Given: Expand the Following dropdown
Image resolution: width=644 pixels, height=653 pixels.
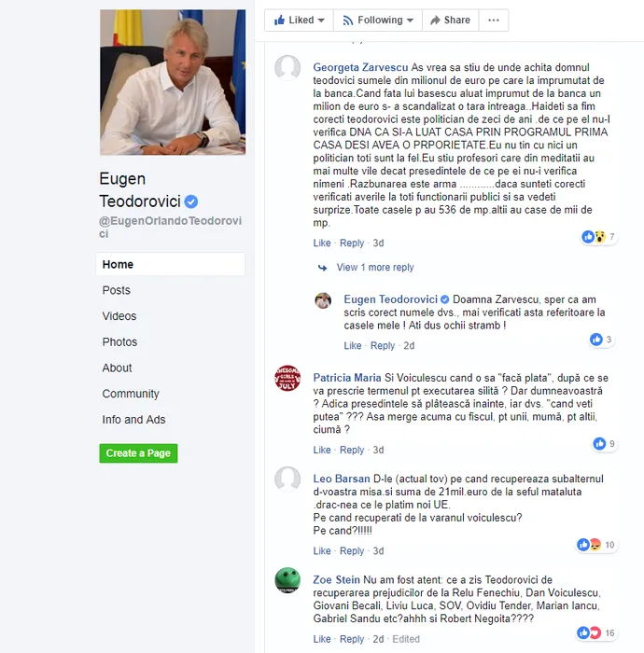Looking at the screenshot, I should pyautogui.click(x=377, y=20).
